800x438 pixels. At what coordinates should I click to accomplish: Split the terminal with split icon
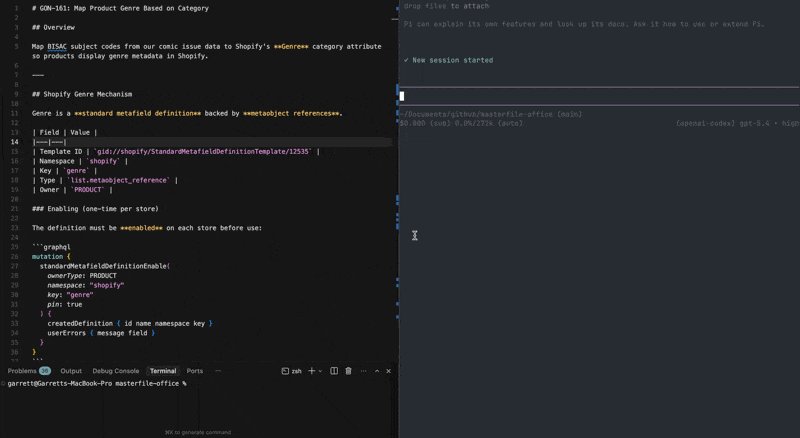pos(334,371)
